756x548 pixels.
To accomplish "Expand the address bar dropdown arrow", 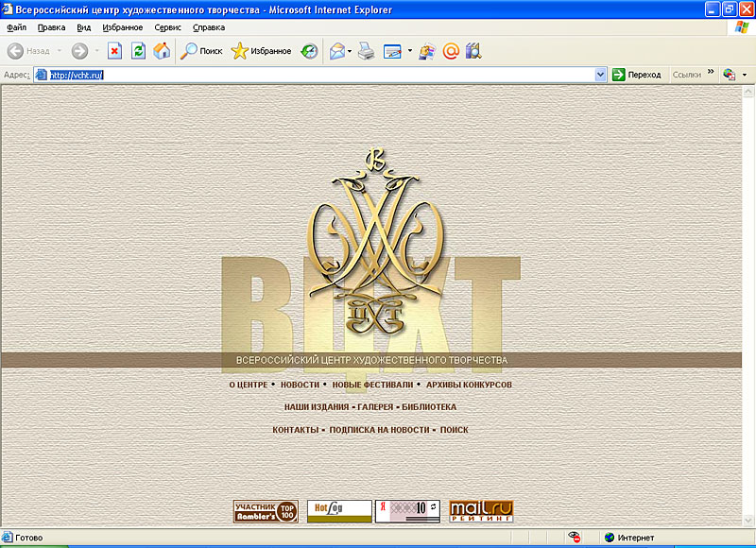I will [x=600, y=75].
